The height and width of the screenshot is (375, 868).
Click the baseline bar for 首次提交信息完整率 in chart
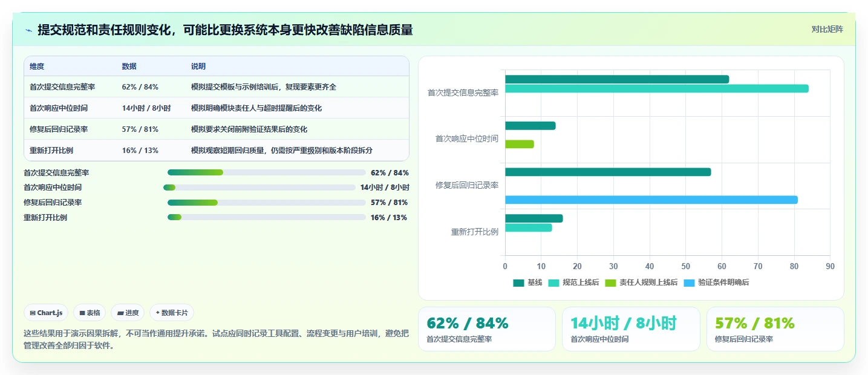point(617,79)
